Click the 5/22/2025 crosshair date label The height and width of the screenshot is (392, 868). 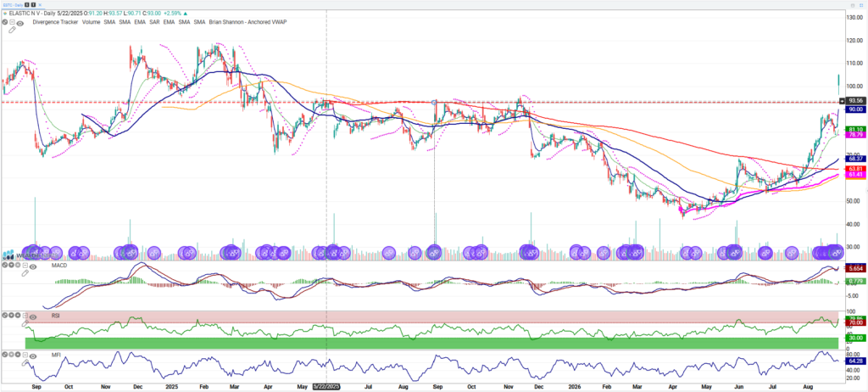tap(326, 386)
